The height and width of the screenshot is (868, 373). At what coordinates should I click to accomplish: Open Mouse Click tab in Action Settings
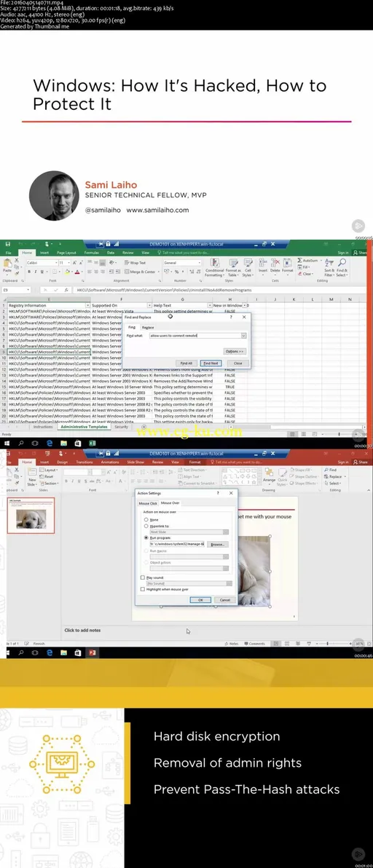coord(148,503)
